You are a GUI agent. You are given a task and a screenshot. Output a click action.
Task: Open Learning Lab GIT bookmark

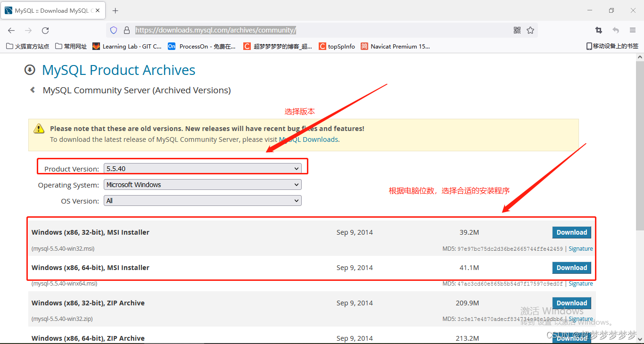(127, 46)
